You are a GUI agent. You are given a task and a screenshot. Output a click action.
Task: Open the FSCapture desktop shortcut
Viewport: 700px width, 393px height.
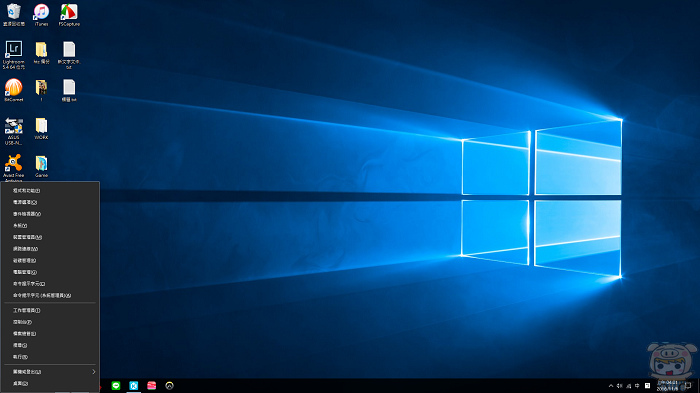pyautogui.click(x=69, y=15)
